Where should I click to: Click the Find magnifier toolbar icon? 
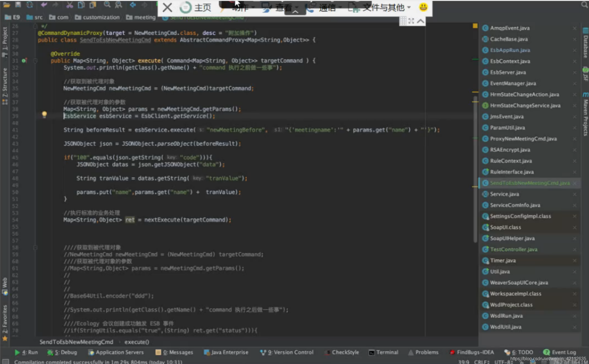tap(107, 4)
